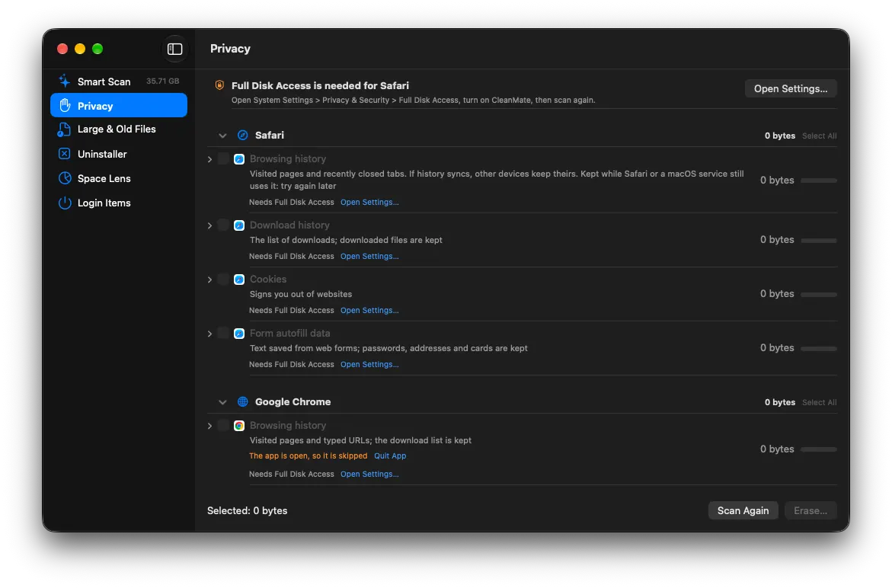The image size is (892, 588).
Task: Check the Cookies checkbox
Action: pos(223,279)
